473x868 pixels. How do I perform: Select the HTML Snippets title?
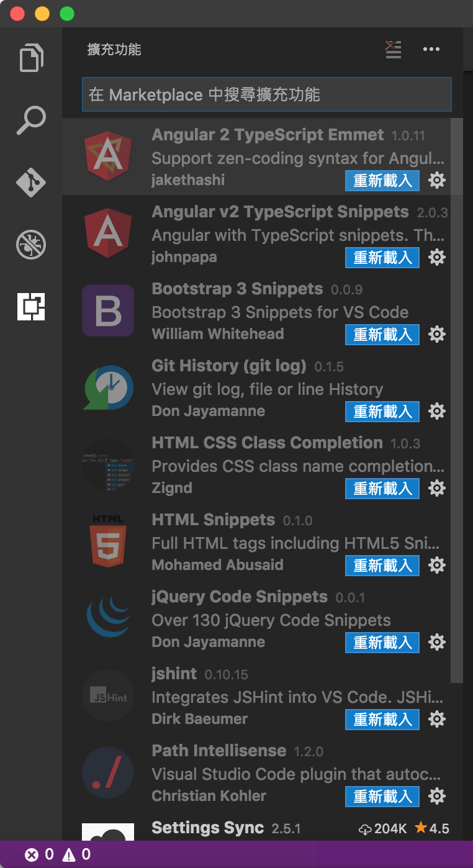pos(213,520)
